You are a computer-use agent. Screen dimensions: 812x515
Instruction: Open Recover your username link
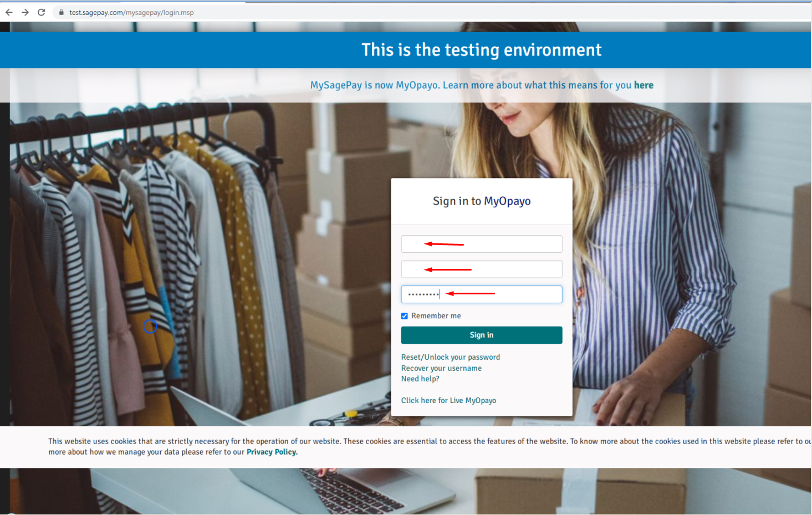coord(441,368)
